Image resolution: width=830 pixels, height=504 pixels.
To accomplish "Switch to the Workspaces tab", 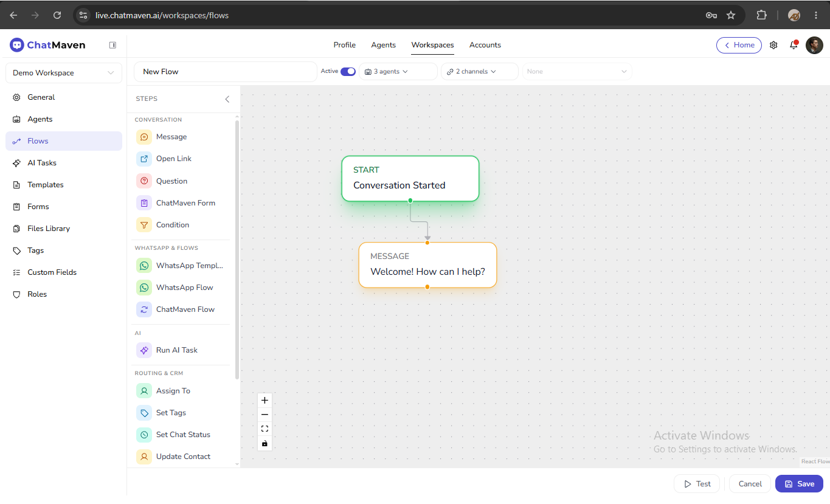I will coord(433,45).
